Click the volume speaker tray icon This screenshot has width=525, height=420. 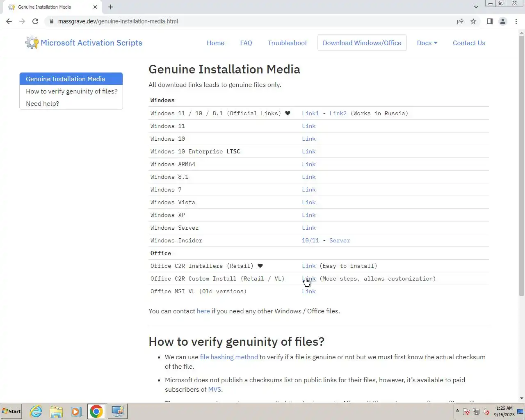486,411
